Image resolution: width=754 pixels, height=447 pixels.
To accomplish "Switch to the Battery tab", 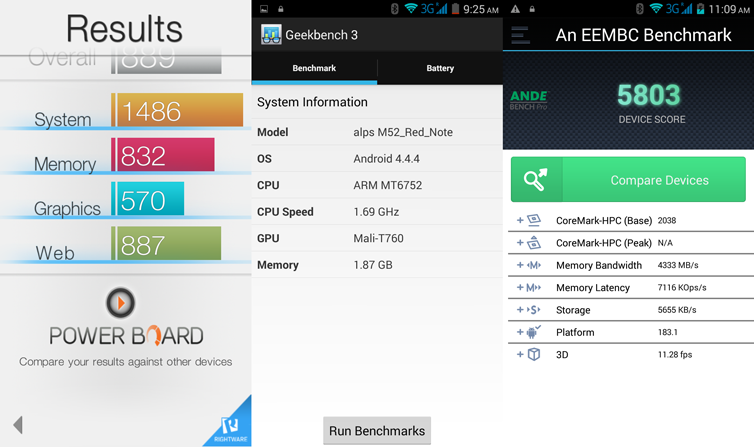I will (x=440, y=68).
